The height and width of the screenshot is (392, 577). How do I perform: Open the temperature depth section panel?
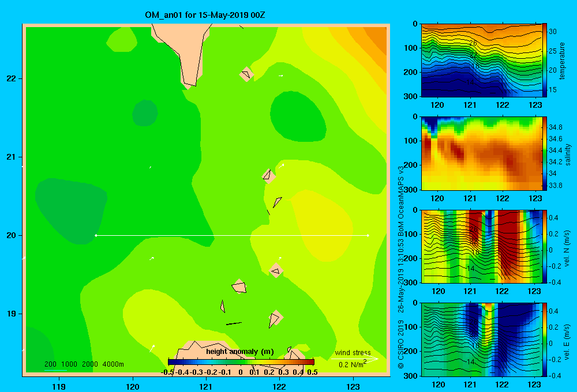coord(482,61)
